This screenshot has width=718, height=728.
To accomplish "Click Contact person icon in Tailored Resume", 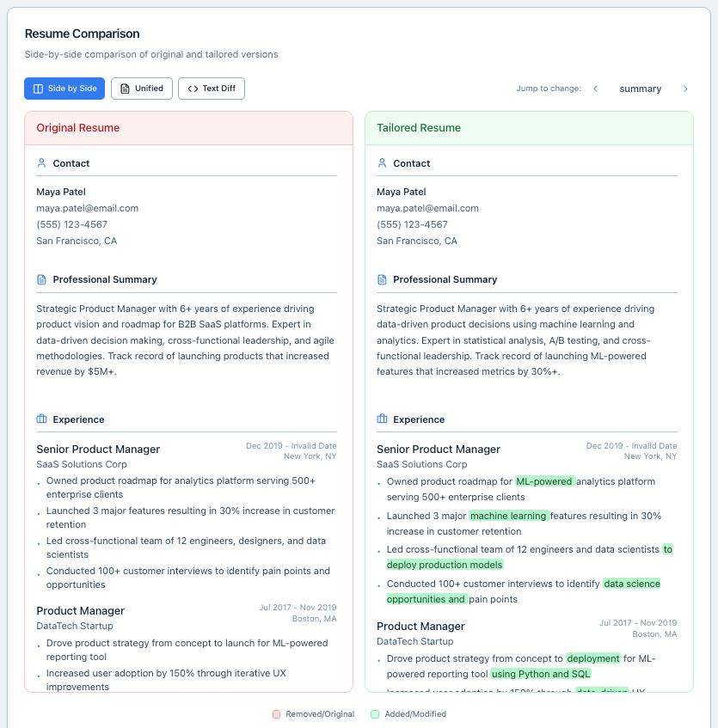I will click(x=382, y=163).
